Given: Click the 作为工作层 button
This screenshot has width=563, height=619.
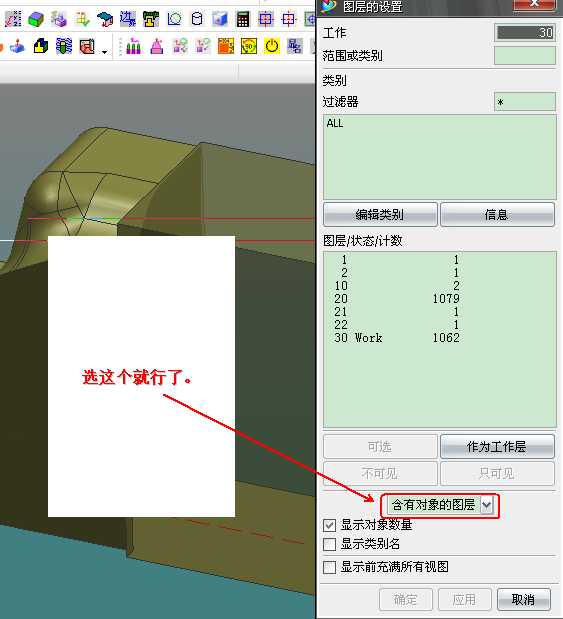Looking at the screenshot, I should [x=497, y=446].
